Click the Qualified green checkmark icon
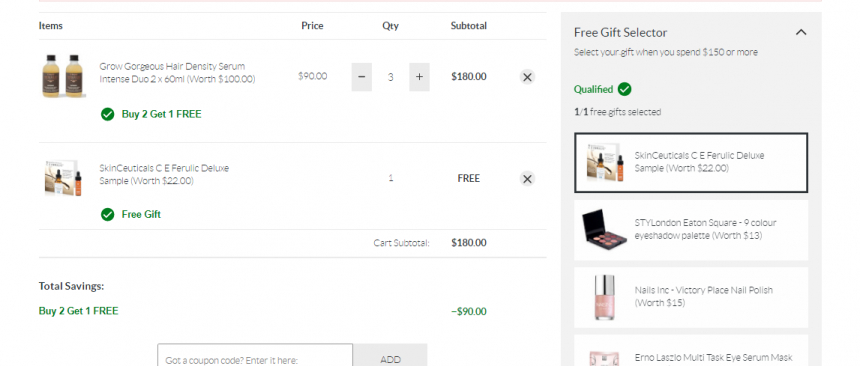860x366 pixels. click(x=624, y=89)
